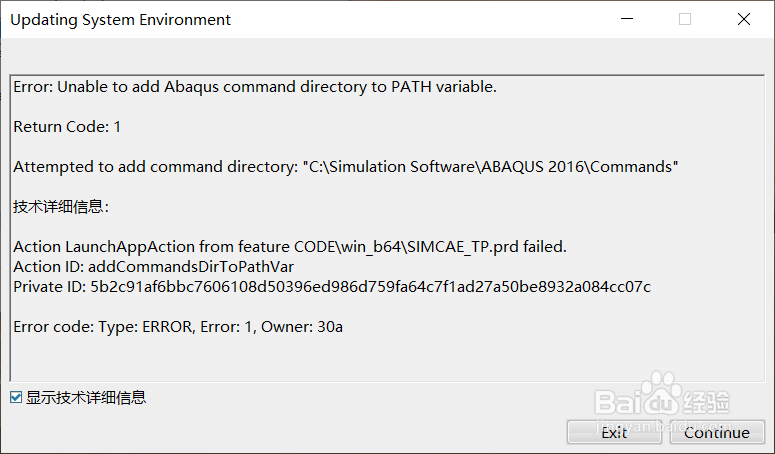Click the Exit button
The width and height of the screenshot is (775, 454).
(x=614, y=433)
